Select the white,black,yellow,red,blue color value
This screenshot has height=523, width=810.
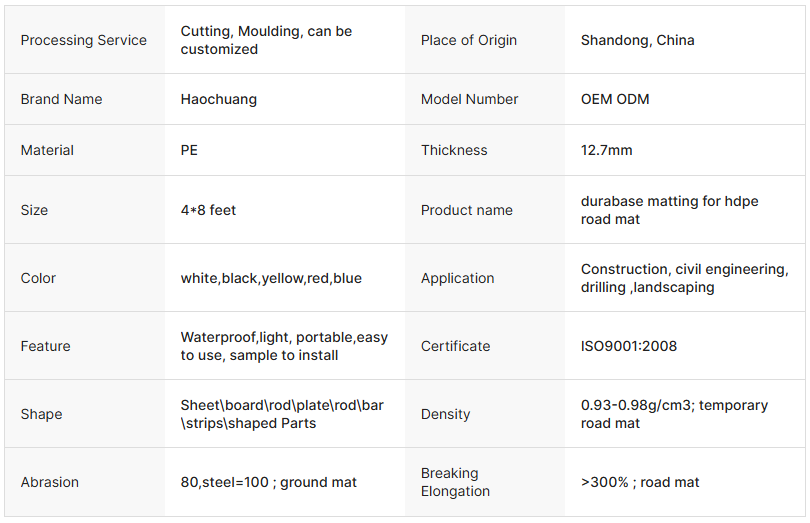point(271,278)
